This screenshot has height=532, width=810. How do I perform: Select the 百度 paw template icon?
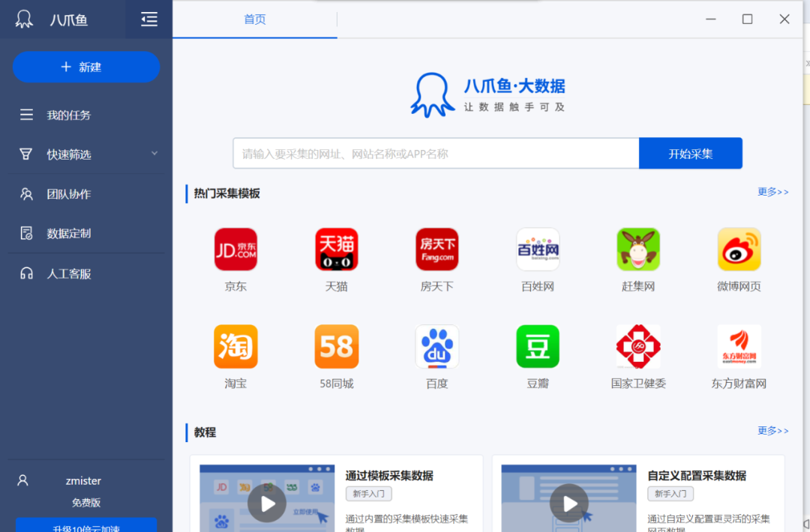pos(437,346)
